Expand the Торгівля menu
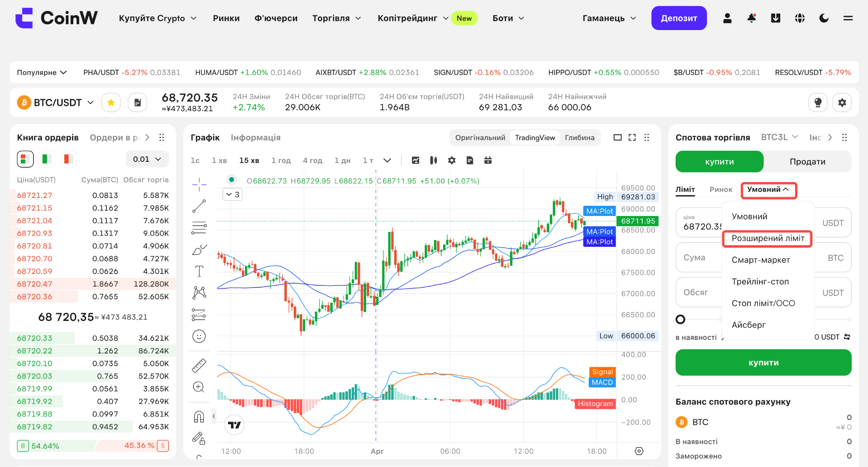868x467 pixels. 337,18
